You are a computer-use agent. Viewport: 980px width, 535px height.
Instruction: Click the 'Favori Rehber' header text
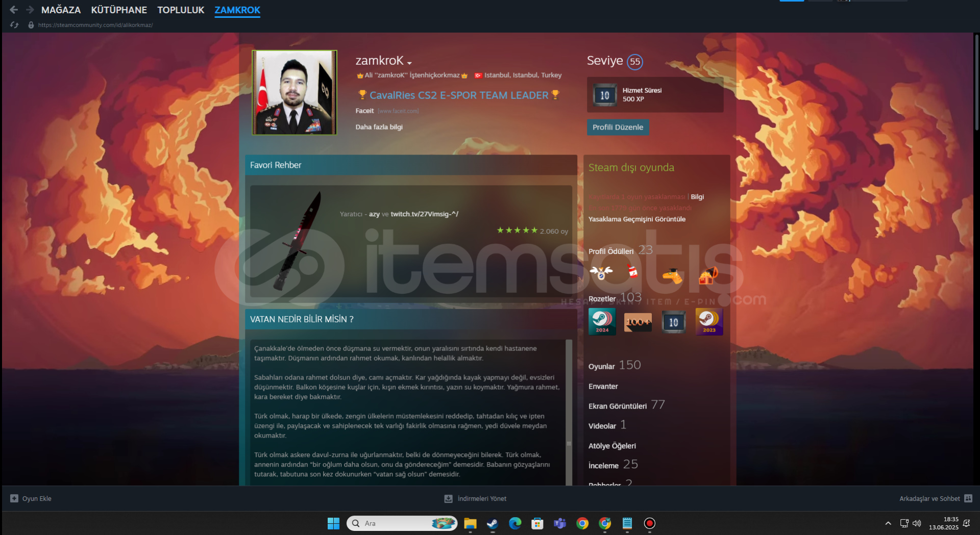pos(276,165)
